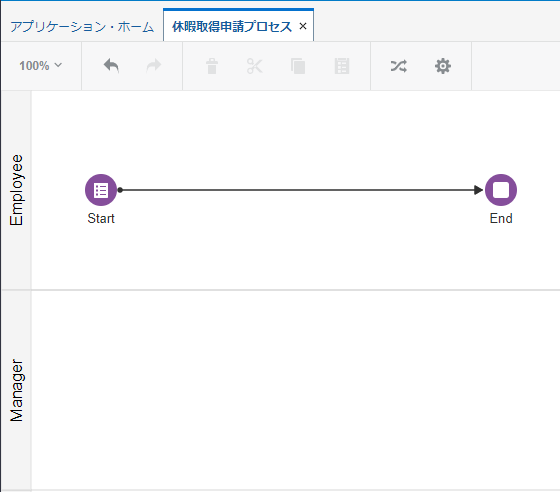
Task: Close the 休暇取得申請プロセス tab
Action: pos(303,26)
